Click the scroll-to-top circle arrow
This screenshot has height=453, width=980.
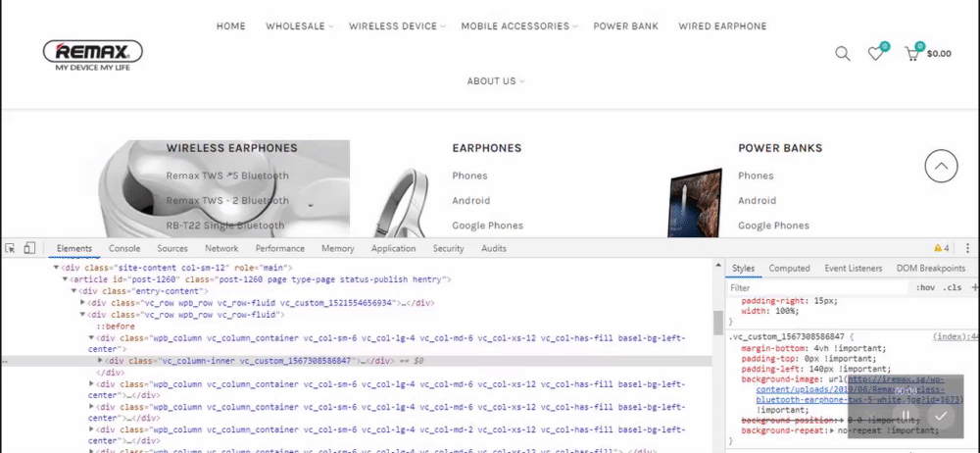pos(941,167)
